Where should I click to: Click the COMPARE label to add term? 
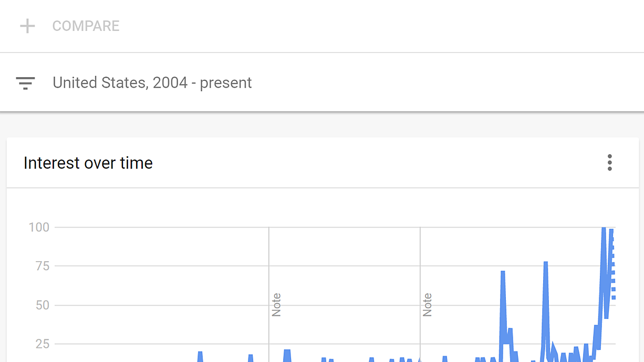(86, 26)
